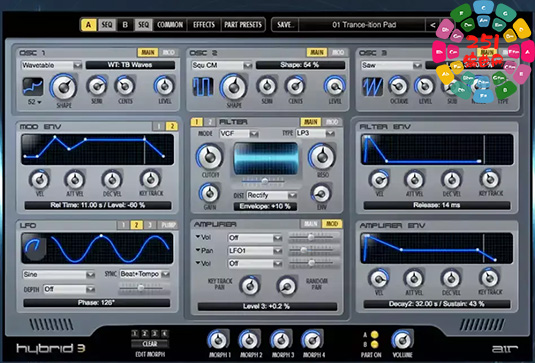535x363 pixels.
Task: Select LFO 1 button
Action: [123, 225]
